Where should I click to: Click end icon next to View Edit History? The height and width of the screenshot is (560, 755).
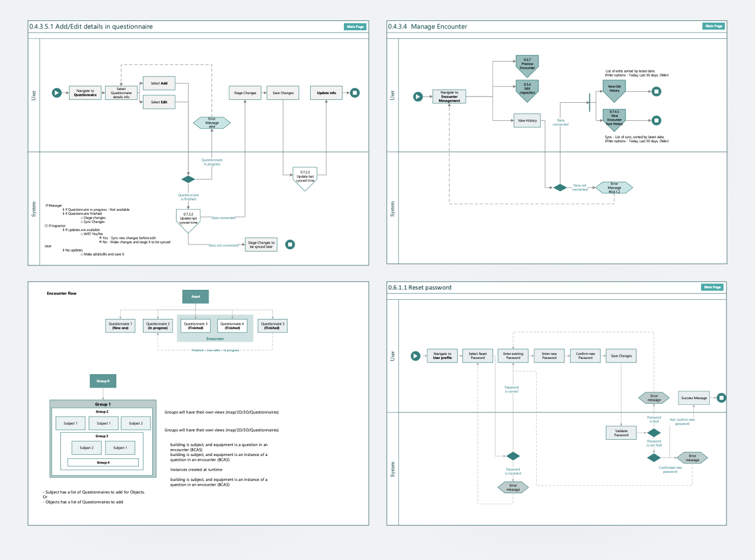click(x=656, y=92)
